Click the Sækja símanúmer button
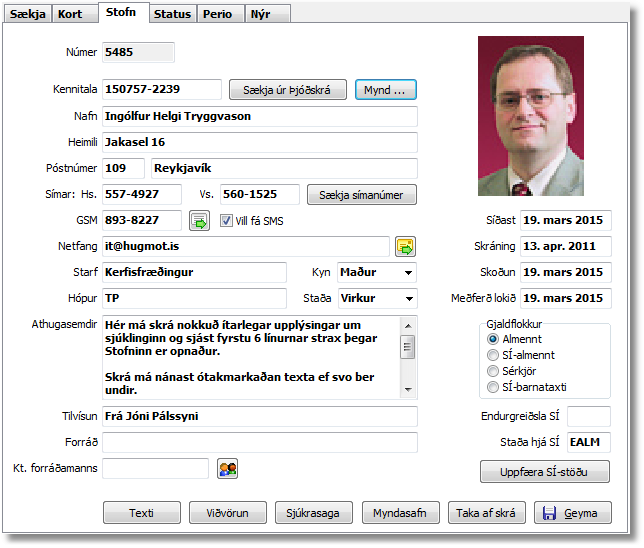Image resolution: width=644 pixels, height=548 pixels. click(362, 195)
